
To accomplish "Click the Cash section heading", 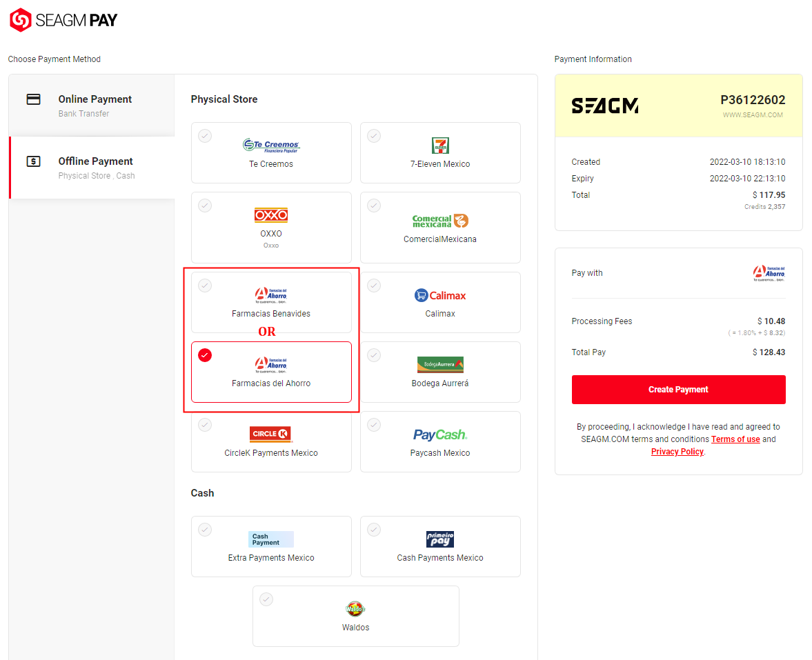I will point(202,493).
